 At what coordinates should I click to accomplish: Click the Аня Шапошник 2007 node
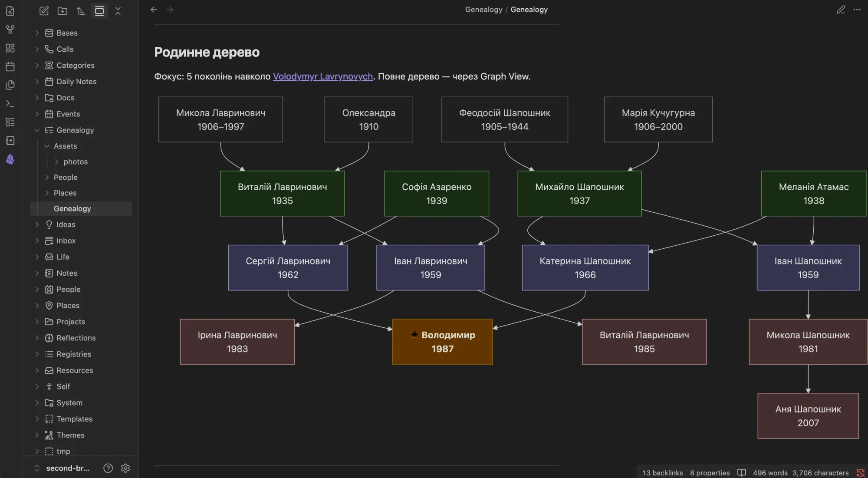pos(808,416)
